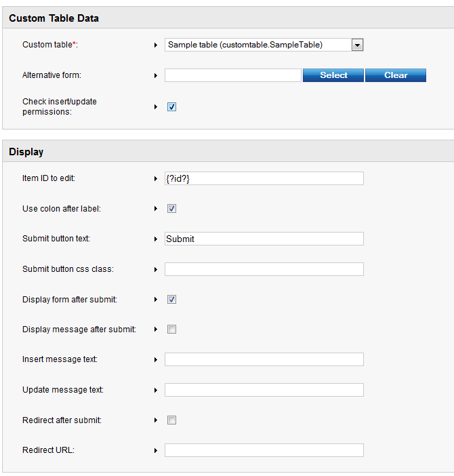Click the Display section header
The width and height of the screenshot is (454, 476).
click(x=26, y=152)
